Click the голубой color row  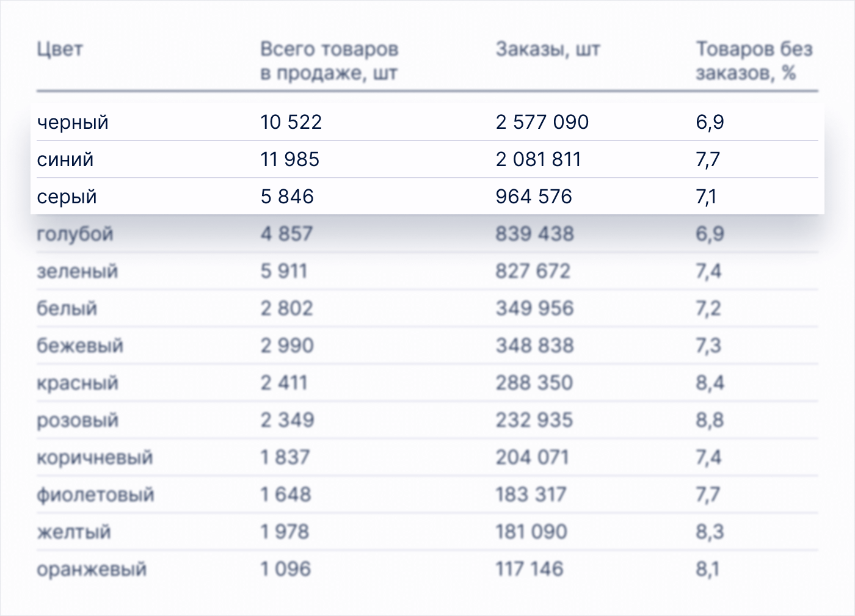pos(75,234)
